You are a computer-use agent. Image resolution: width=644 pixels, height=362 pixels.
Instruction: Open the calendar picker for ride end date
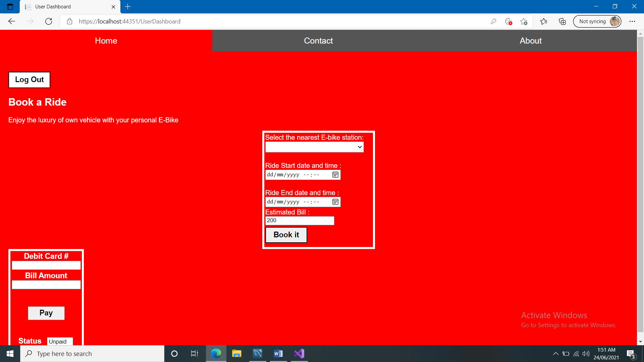335,202
